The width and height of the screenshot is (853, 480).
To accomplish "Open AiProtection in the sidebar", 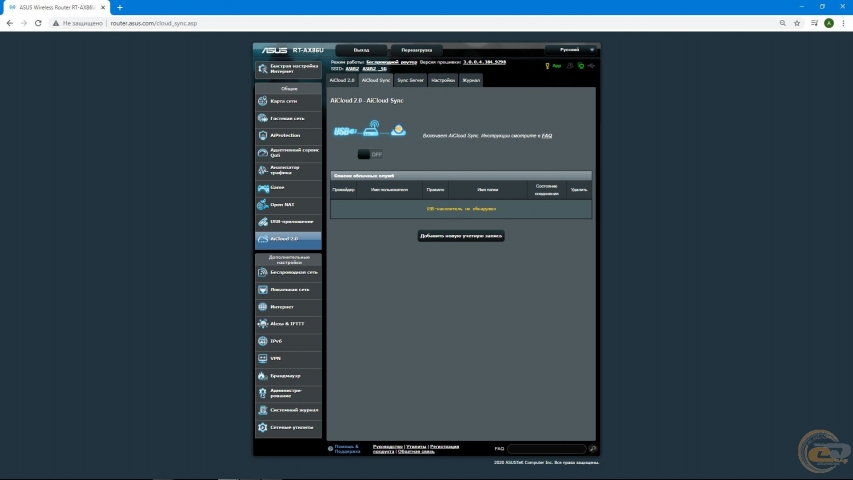I will point(288,135).
